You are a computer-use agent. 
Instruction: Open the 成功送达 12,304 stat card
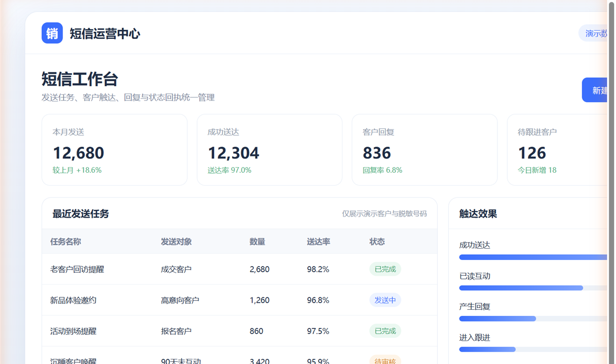tap(269, 150)
